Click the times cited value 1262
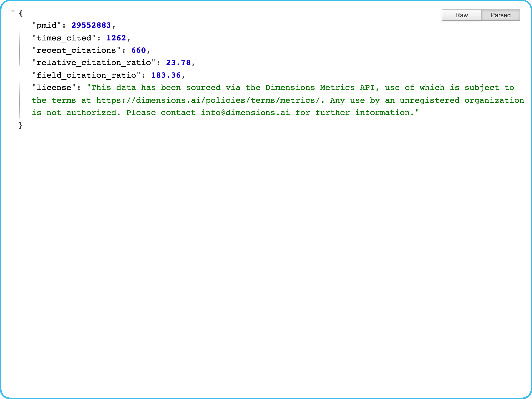532x399 pixels. point(116,38)
